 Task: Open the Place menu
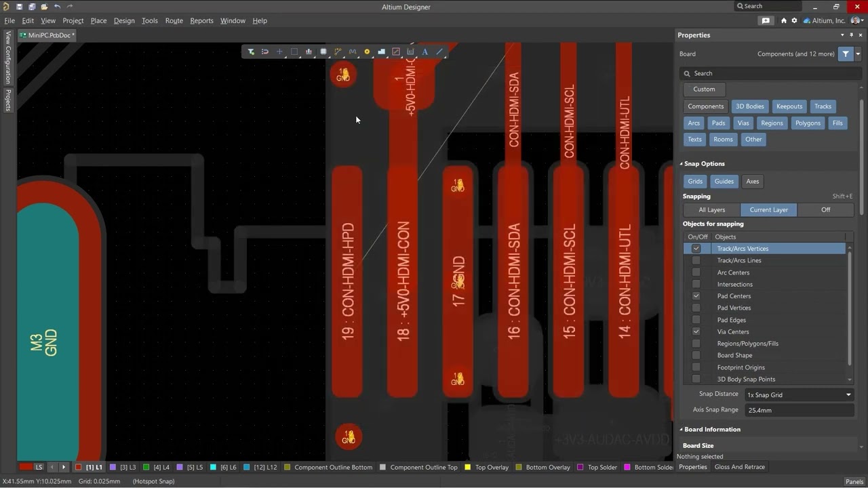tap(98, 20)
